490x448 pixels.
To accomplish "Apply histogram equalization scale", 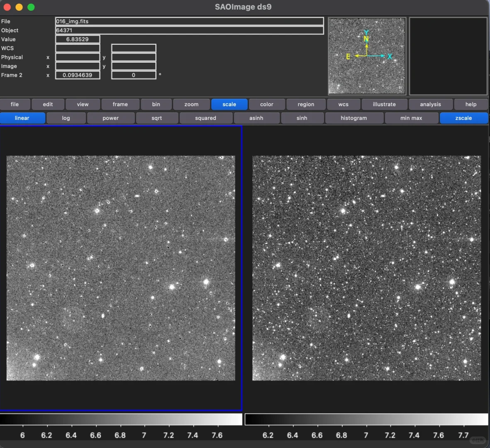I will (x=354, y=118).
